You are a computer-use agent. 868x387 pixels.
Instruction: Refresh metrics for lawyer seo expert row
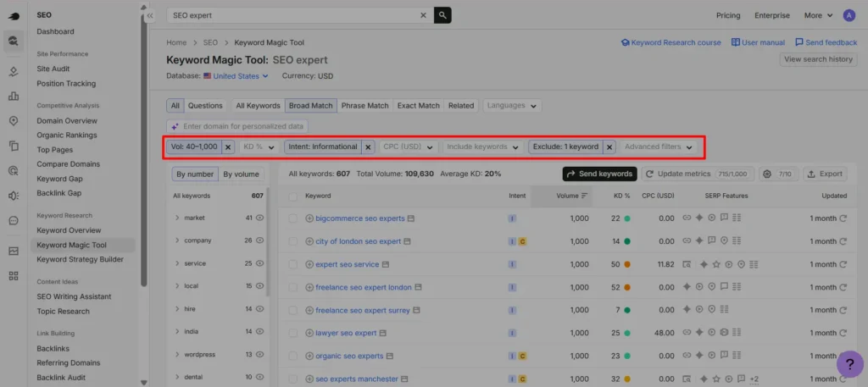pos(843,333)
